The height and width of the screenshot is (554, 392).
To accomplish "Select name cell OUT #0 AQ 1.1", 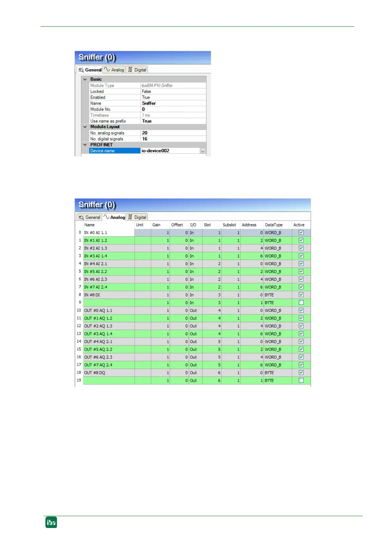I will coord(109,310).
